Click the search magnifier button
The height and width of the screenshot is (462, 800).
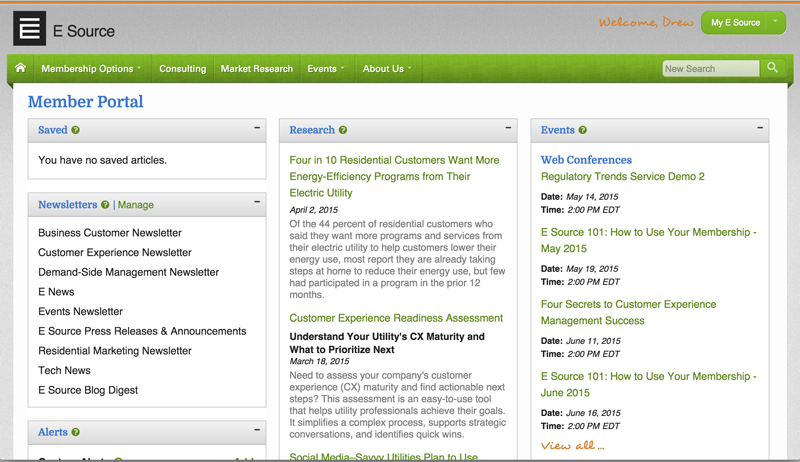772,68
